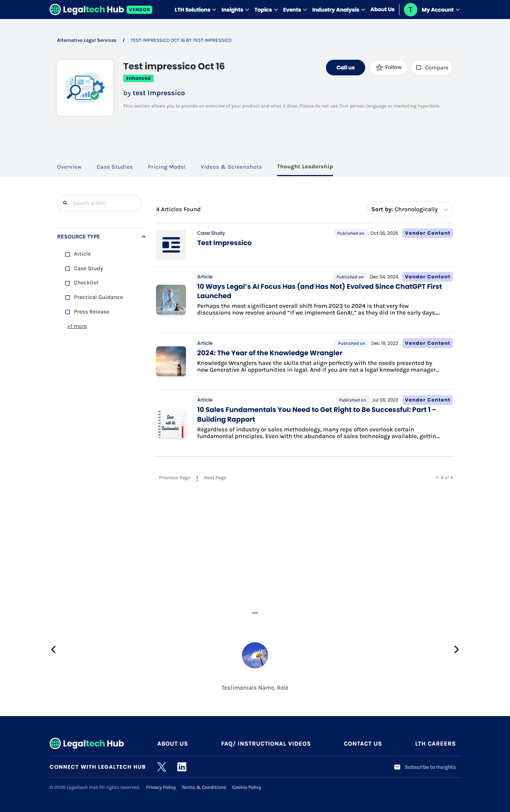Viewport: 510px width, 812px height.
Task: Click the Call us button
Action: [345, 68]
